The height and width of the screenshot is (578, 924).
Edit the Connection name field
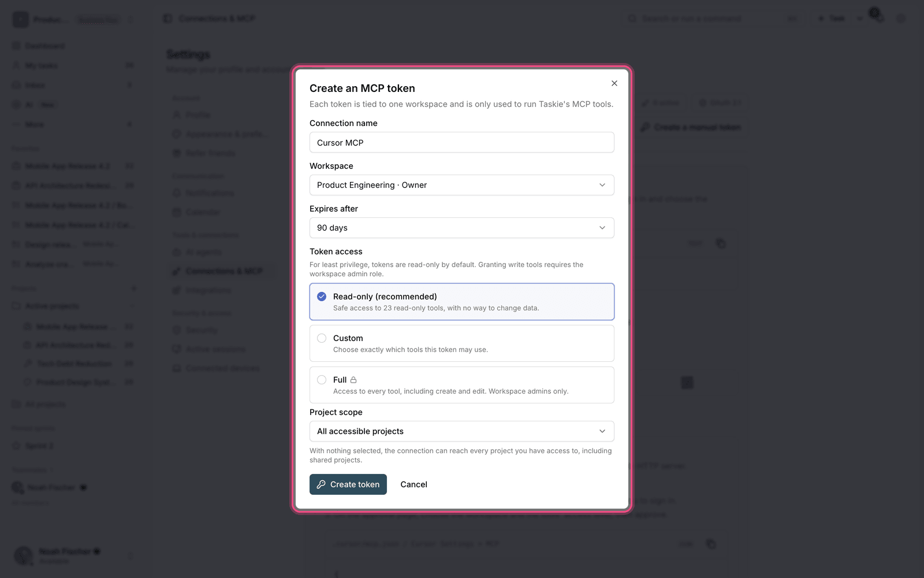(461, 142)
